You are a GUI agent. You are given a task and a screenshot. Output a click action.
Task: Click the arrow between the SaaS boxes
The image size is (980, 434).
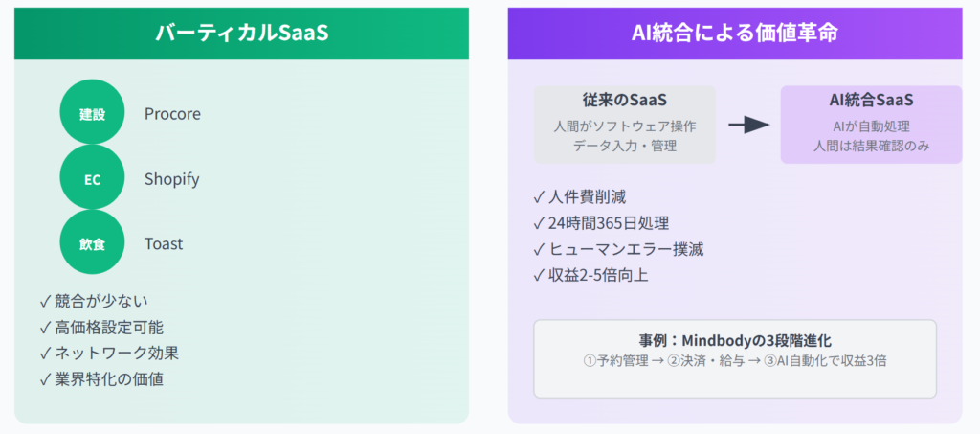(748, 126)
